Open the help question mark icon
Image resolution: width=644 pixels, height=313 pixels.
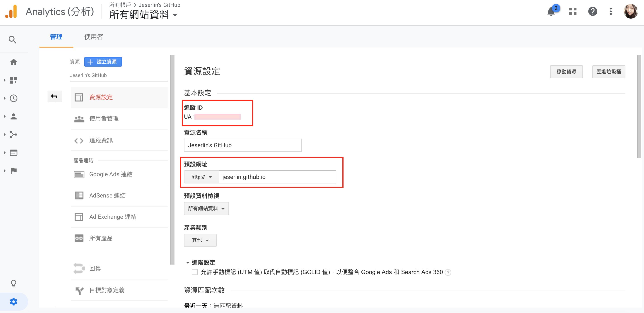593,12
